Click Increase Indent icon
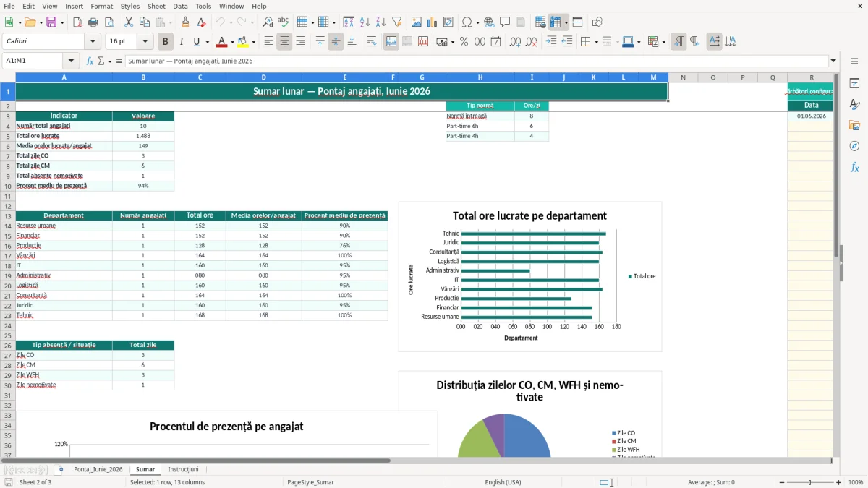The height and width of the screenshot is (488, 868). tap(551, 42)
